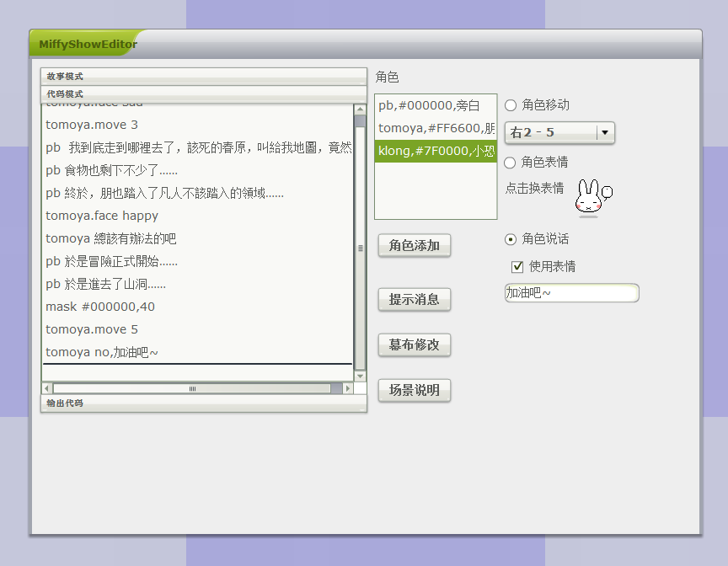Select the 角色移动 radio button

(x=511, y=105)
